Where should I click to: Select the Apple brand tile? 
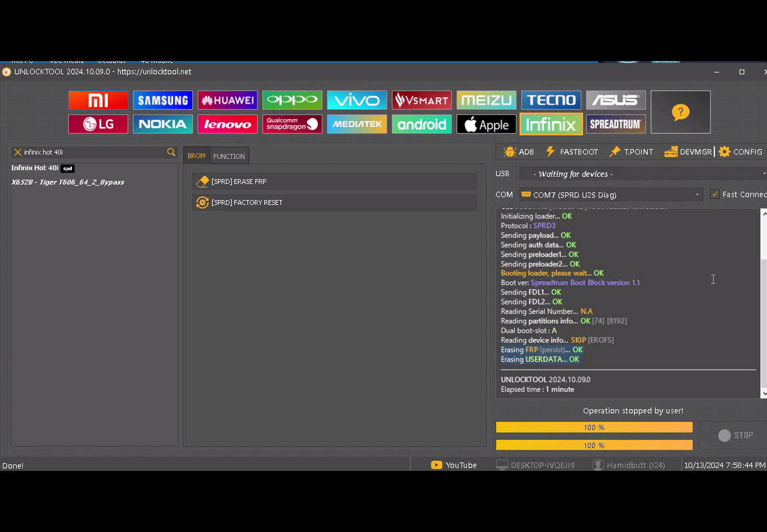[486, 124]
